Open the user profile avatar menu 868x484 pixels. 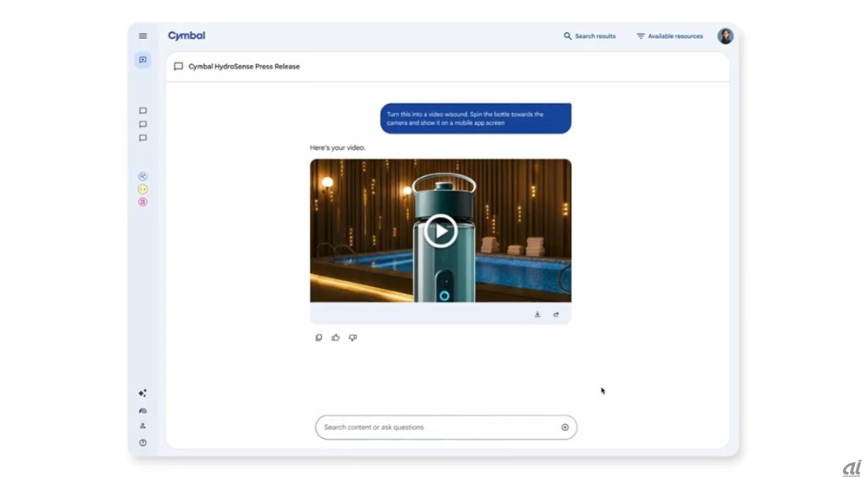pyautogui.click(x=725, y=36)
